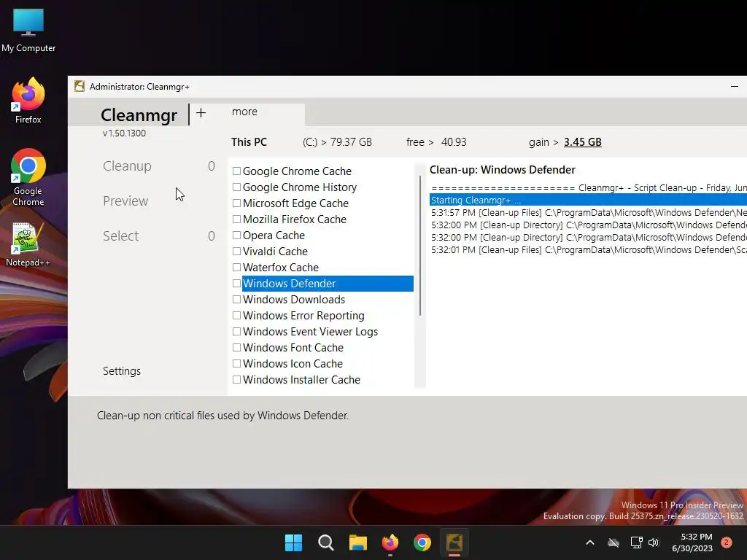
Task: Open Settings in the sidebar
Action: point(122,371)
